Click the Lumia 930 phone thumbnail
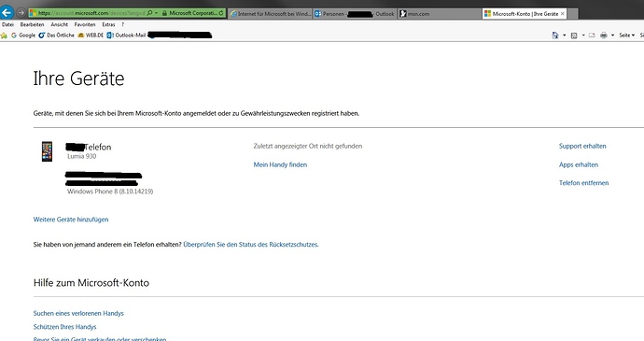The width and height of the screenshot is (644, 341). pos(47,151)
